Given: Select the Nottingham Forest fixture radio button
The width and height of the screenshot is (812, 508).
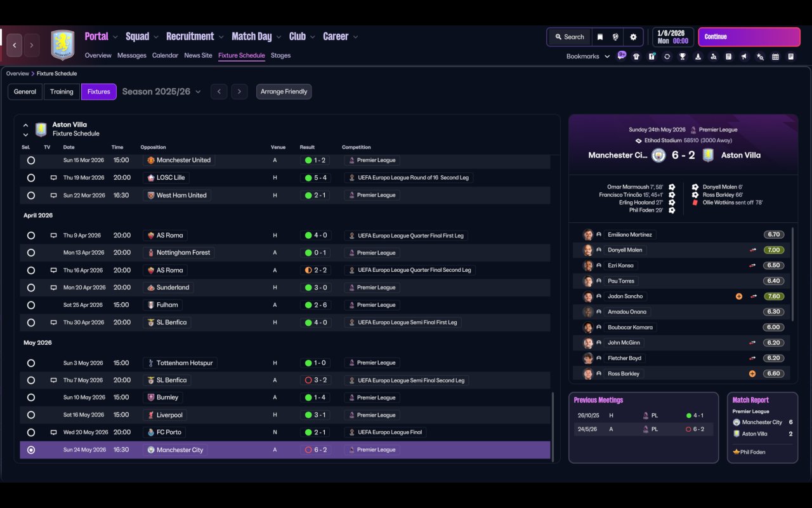Looking at the screenshot, I should [x=31, y=253].
